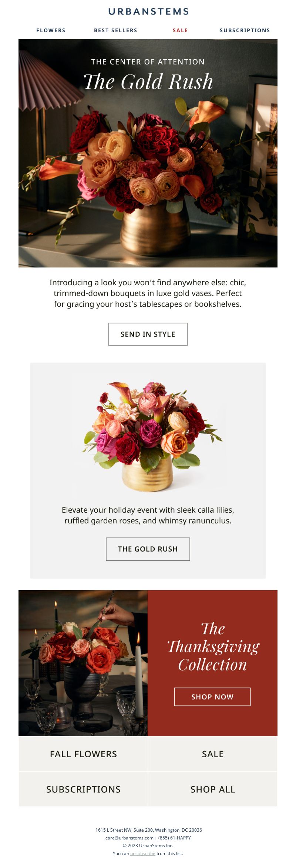Click the Shop Now button
The width and height of the screenshot is (296, 868).
pyautogui.click(x=212, y=697)
